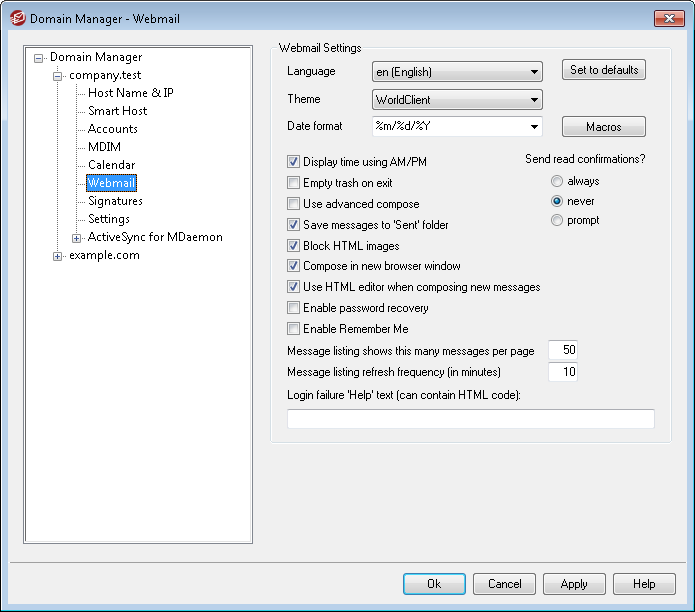The width and height of the screenshot is (695, 612).
Task: Expand ActiveSync for MDaemon node
Action: (76, 238)
